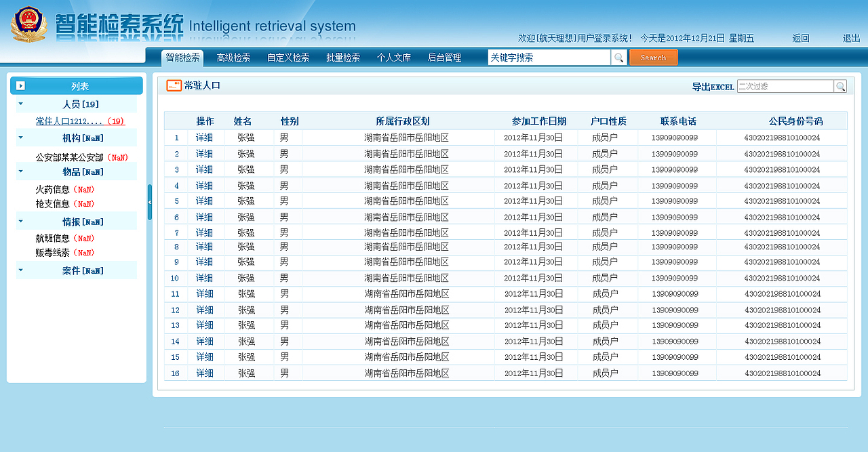Collapse the 情报[NaN] section
This screenshot has height=452, width=868.
(21, 221)
